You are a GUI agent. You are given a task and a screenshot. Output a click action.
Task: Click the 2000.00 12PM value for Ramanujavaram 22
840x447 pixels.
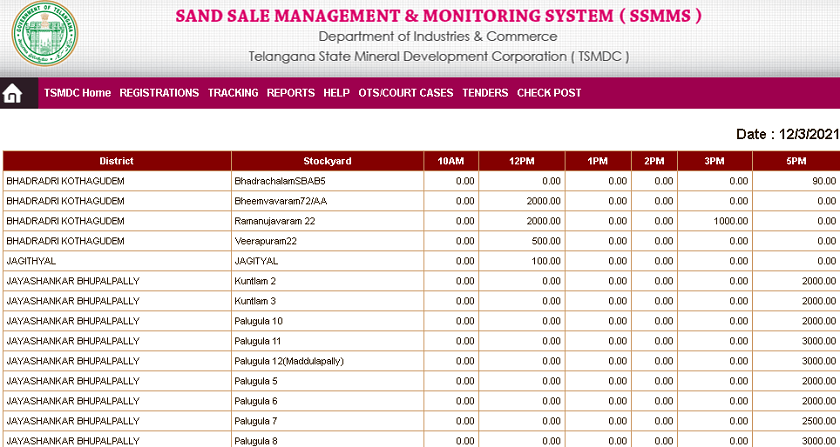click(x=543, y=221)
